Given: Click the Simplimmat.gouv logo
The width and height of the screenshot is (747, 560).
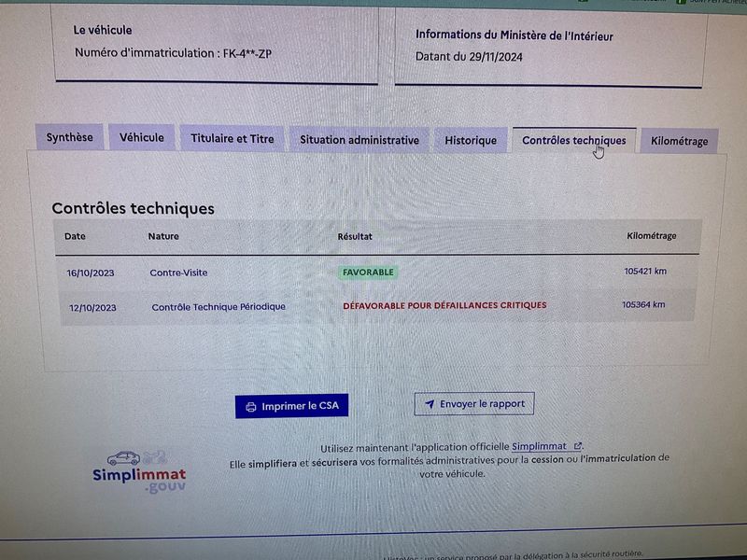Looking at the screenshot, I should pyautogui.click(x=139, y=472).
